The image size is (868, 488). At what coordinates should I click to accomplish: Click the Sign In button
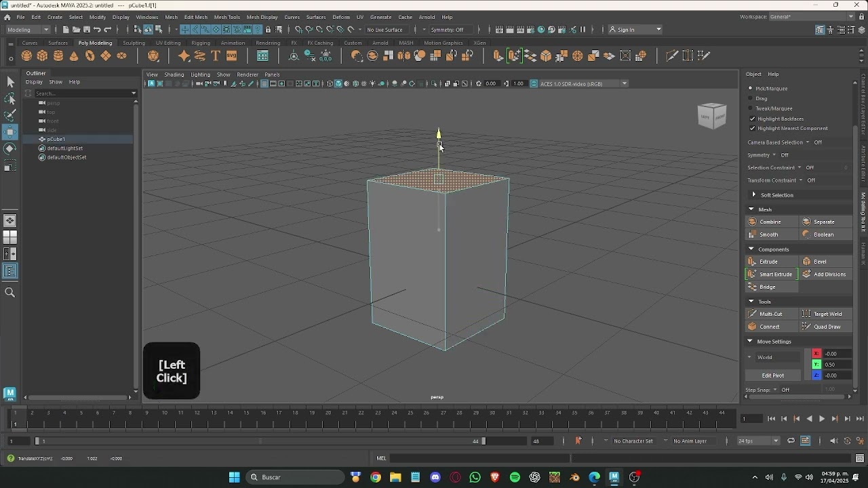(x=635, y=30)
